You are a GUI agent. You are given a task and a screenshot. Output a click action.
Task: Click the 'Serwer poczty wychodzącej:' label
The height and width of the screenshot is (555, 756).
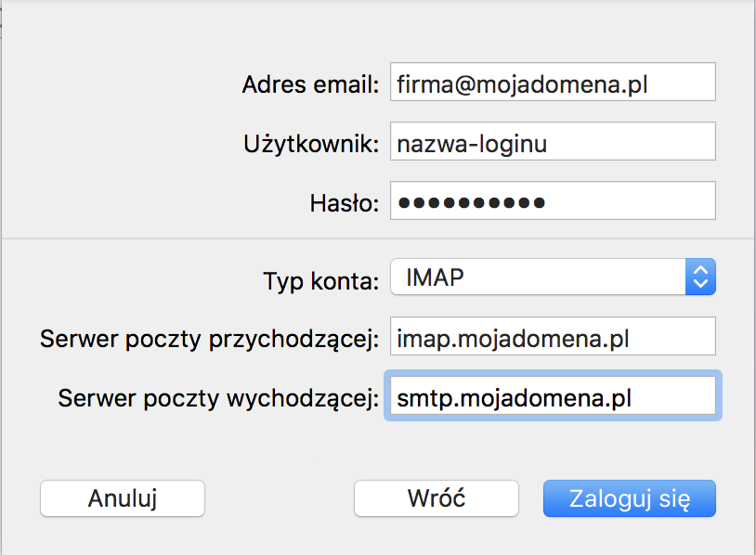click(218, 398)
